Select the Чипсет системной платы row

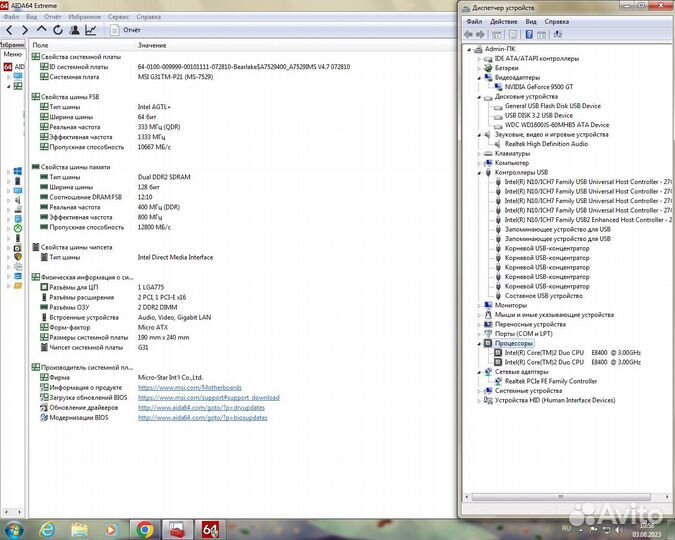point(94,347)
